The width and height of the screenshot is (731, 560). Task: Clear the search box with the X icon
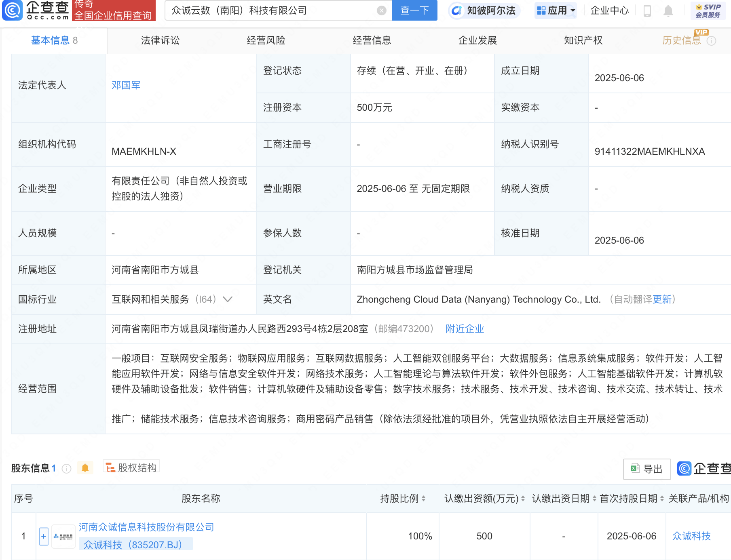coord(381,11)
